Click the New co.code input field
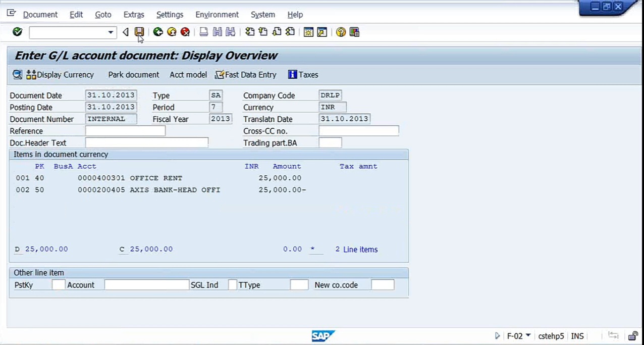644x345 pixels. 383,285
